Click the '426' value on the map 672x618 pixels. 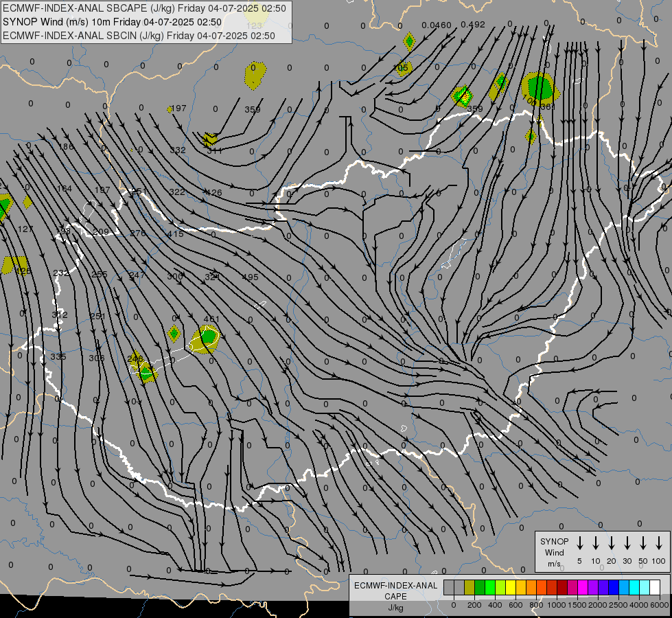pyautogui.click(x=214, y=192)
